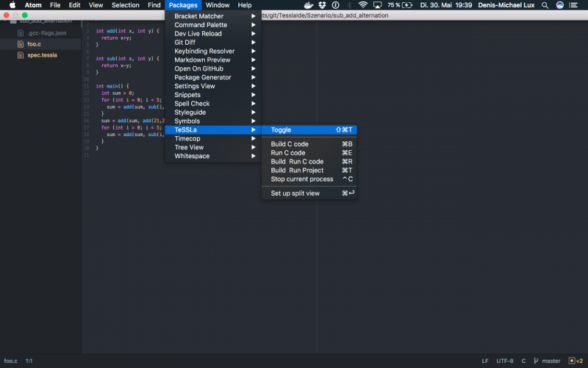The image size is (588, 368).
Task: Open the Styleguide submenu
Action: tap(213, 113)
